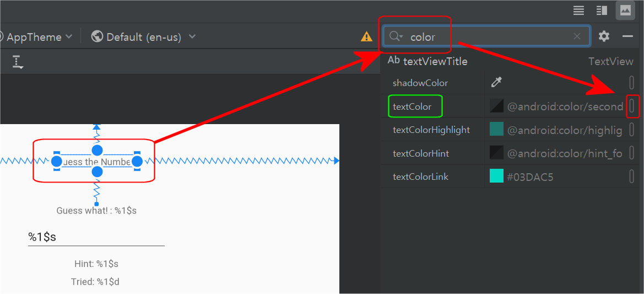Viewport: 644px width, 294px height.
Task: Select the 'Guess the Number' TextView on canvas
Action: [97, 162]
